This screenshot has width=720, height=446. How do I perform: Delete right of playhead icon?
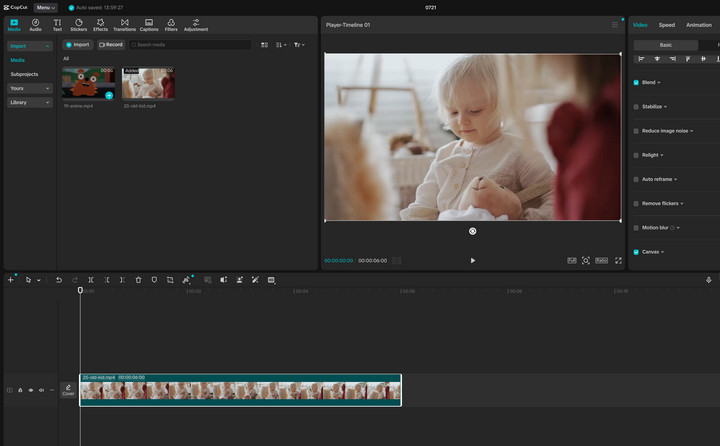click(x=122, y=280)
